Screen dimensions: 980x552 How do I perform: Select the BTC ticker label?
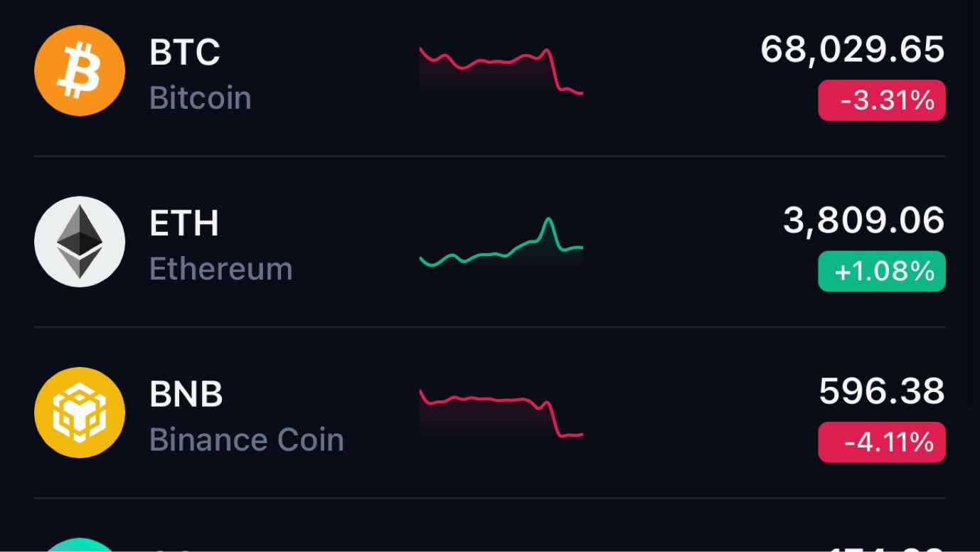click(185, 53)
